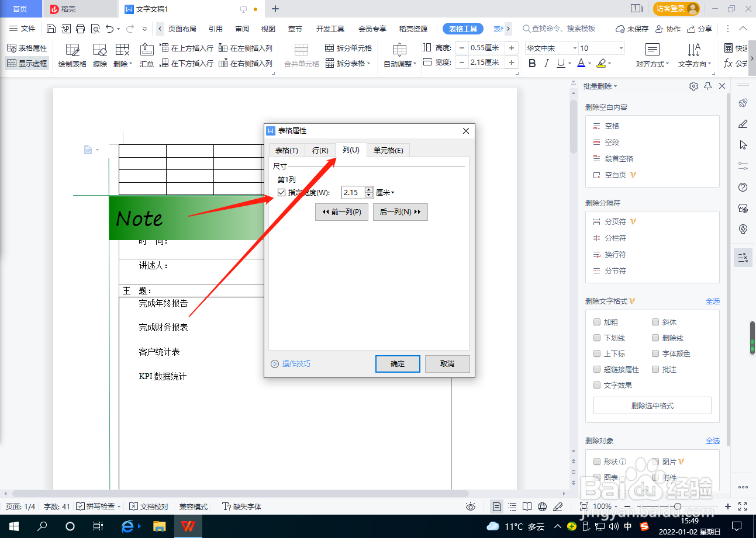This screenshot has width=756, height=538.
Task: Click the fx 公式 formula icon
Action: 731,63
